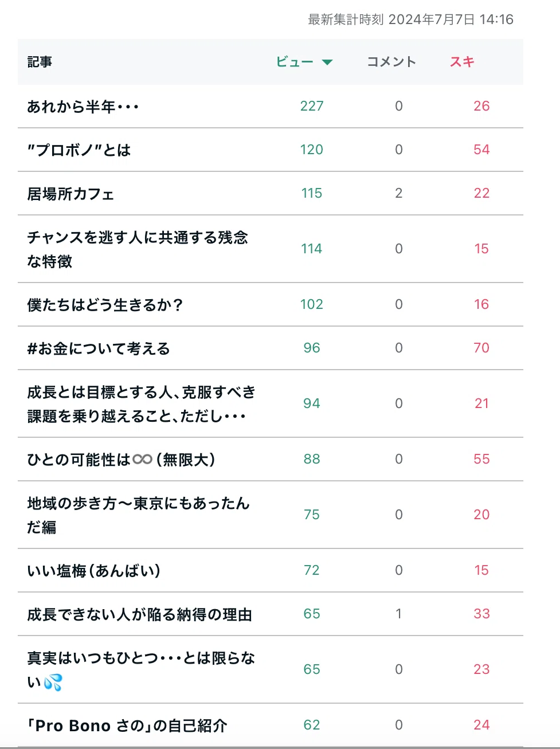This screenshot has height=749, width=560.
Task: Open いい塩梅（あんばい） article
Action: 94,571
